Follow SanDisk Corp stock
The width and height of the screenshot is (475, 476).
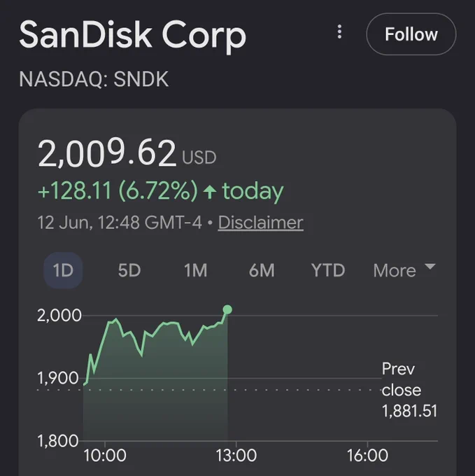[411, 34]
